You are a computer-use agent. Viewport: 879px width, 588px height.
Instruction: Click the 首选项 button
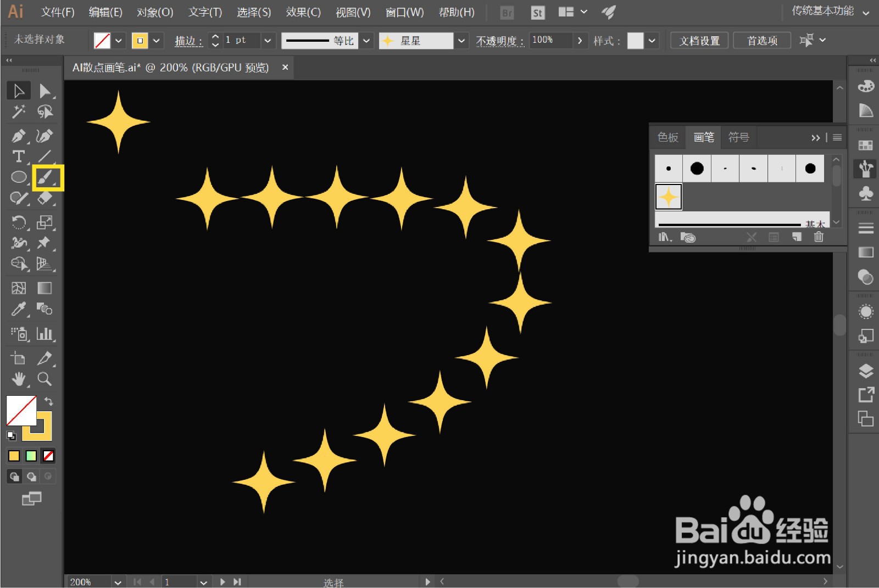(x=762, y=41)
